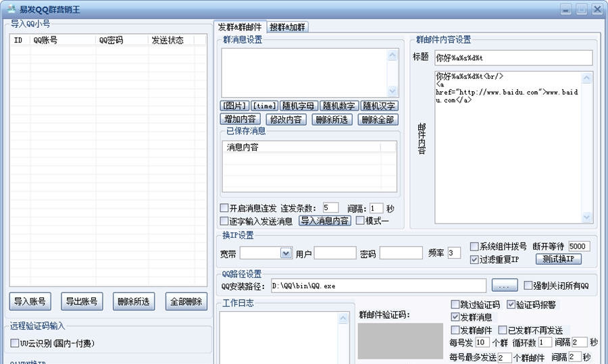Click the 删除全部 button
This screenshot has height=364, width=608.
[x=378, y=120]
